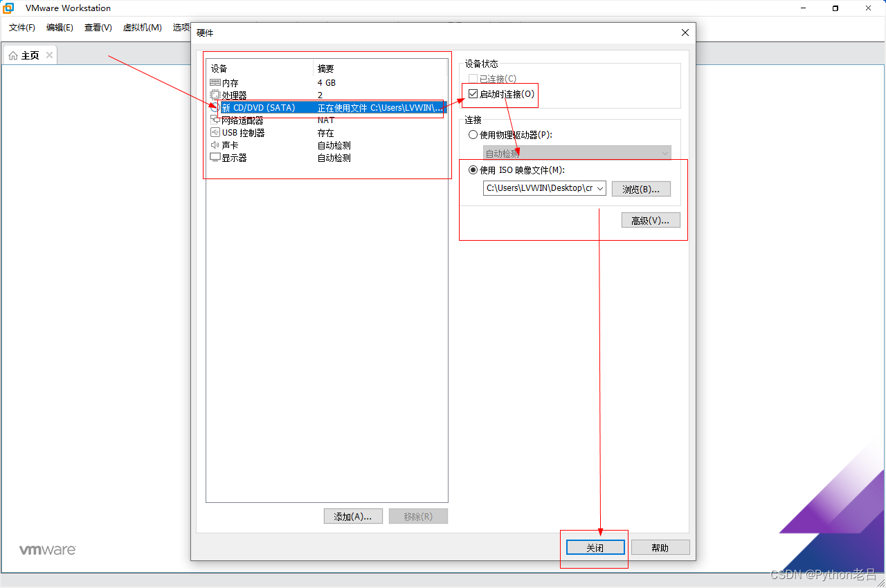886x588 pixels.
Task: Click the NAT summary value
Action: click(x=326, y=120)
